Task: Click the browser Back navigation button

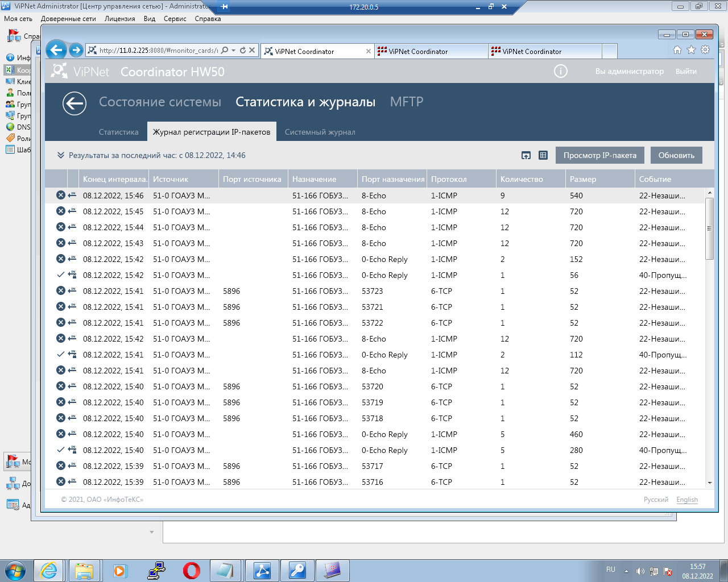Action: point(56,50)
